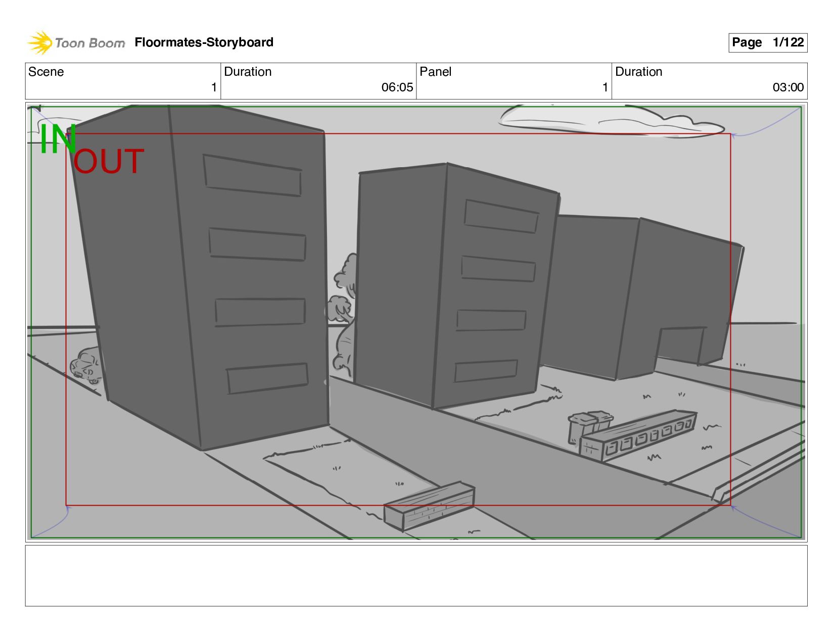
Task: Click the red OUT camera label
Action: tap(109, 162)
